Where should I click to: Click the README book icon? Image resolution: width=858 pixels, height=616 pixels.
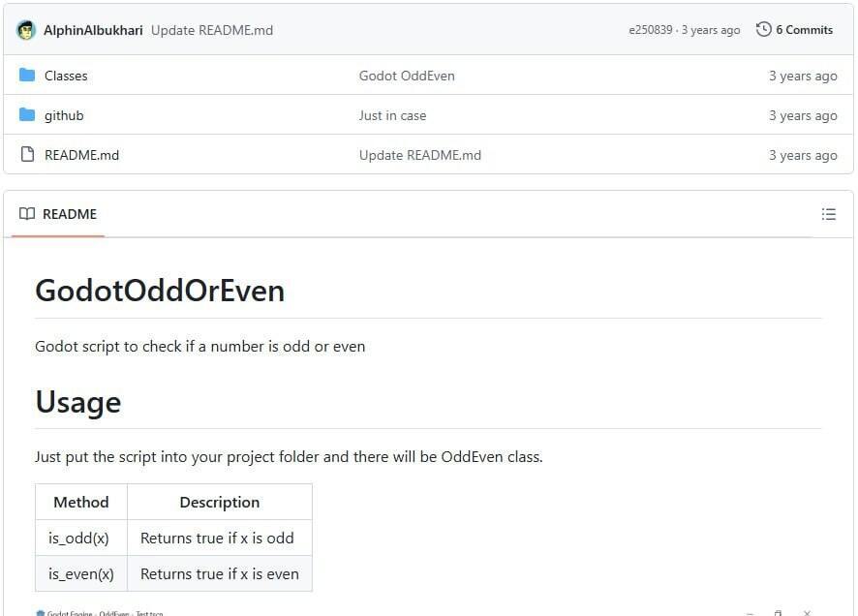pyautogui.click(x=27, y=213)
